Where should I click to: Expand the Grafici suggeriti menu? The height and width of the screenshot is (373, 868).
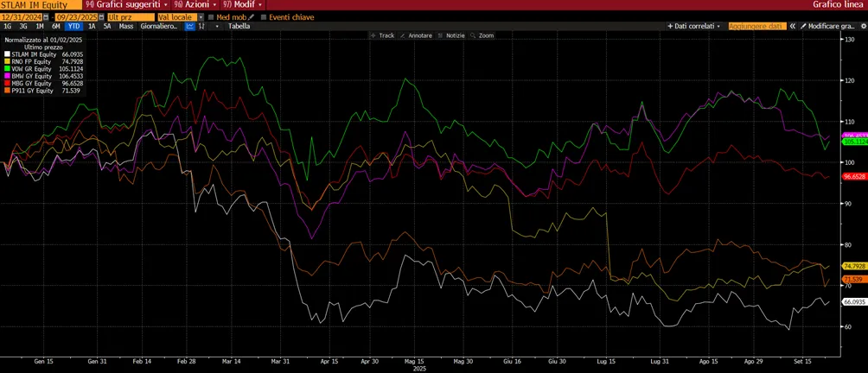point(128,4)
